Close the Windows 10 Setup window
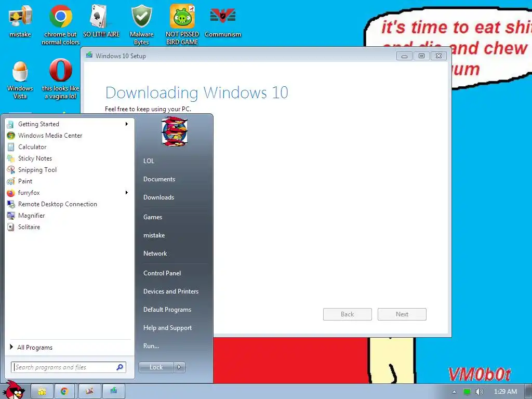The width and height of the screenshot is (532, 399). point(438,56)
